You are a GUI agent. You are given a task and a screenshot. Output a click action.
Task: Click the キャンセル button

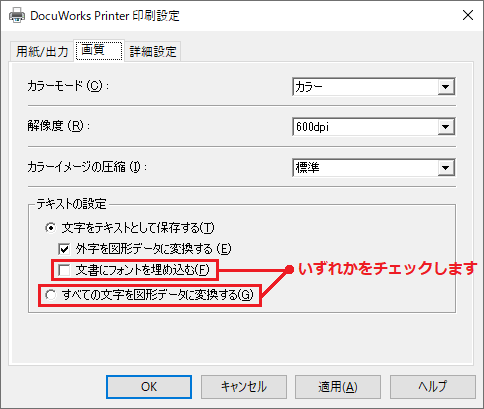point(244,387)
